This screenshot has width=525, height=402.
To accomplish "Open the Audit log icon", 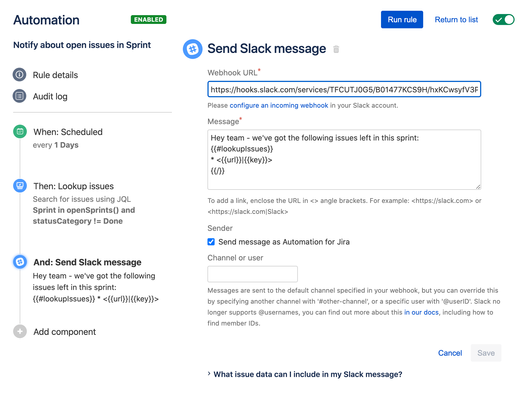I will click(x=19, y=96).
